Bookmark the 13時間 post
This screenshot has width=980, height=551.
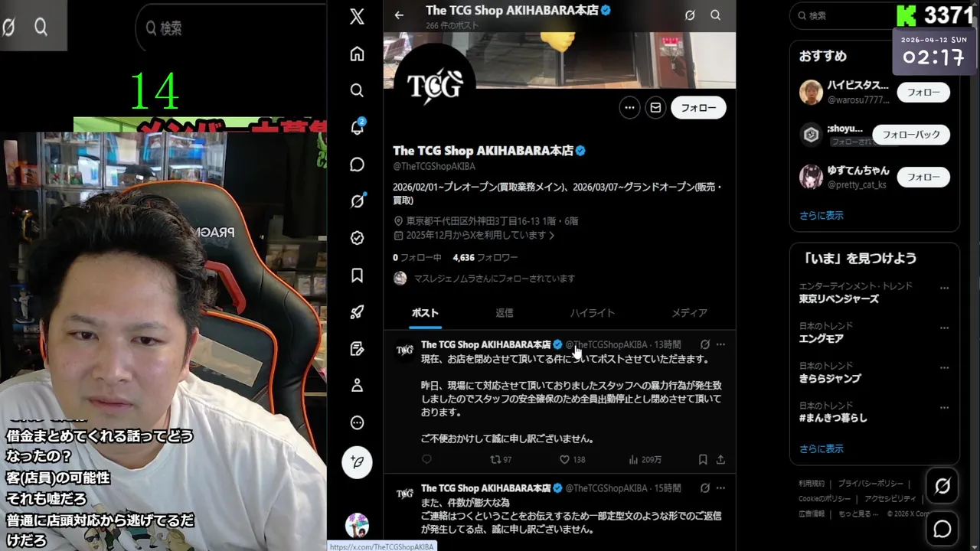pyautogui.click(x=703, y=460)
